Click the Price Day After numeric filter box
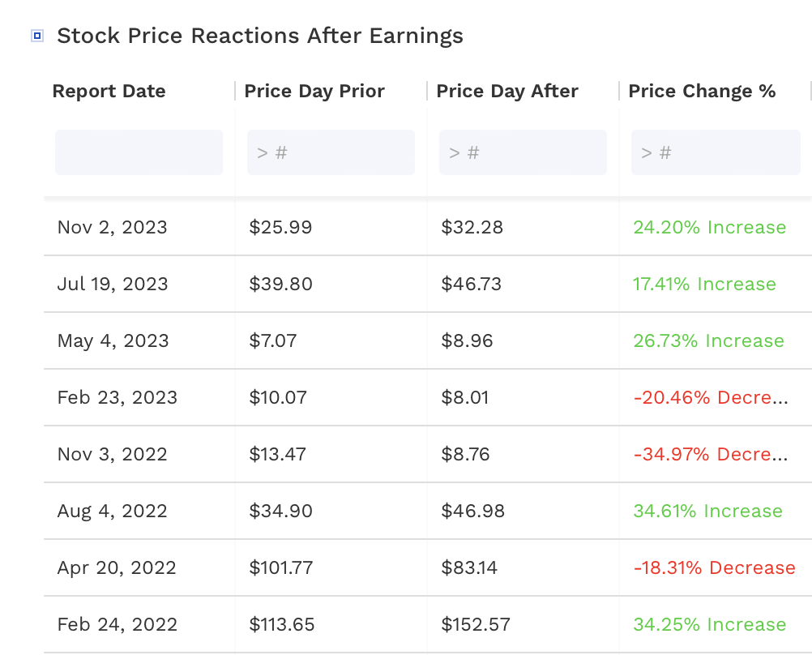 (x=523, y=152)
